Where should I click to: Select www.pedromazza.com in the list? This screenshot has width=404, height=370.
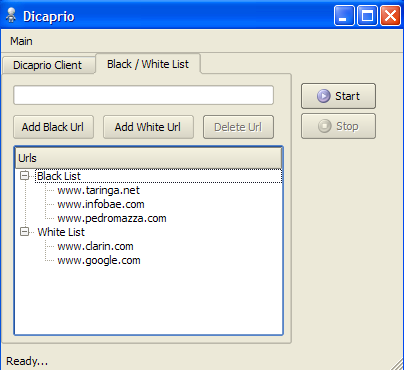(112, 218)
